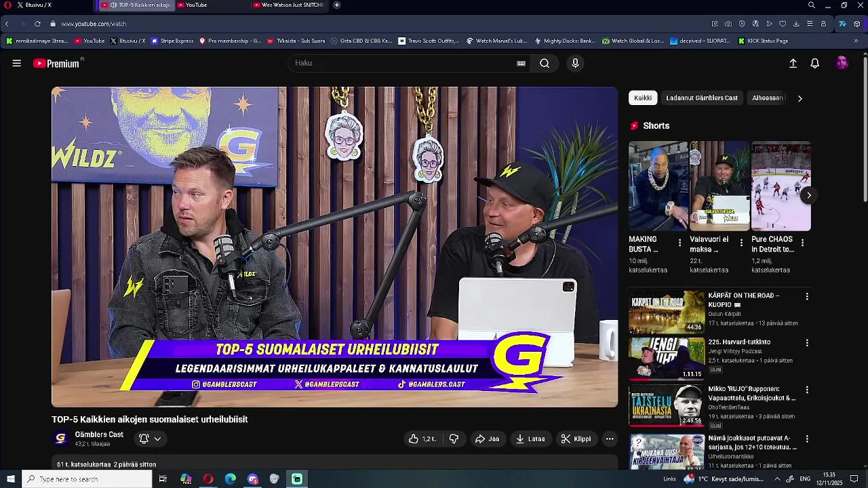Open the Gämblers Cast channel avatar

point(60,439)
